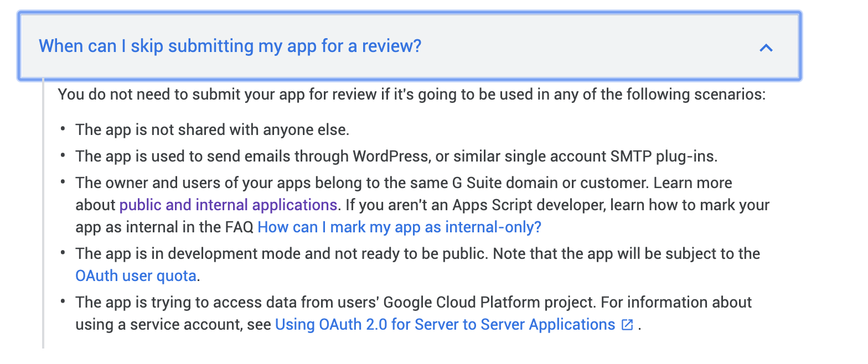Click the text 'SMTP plug-ins'

[664, 157]
